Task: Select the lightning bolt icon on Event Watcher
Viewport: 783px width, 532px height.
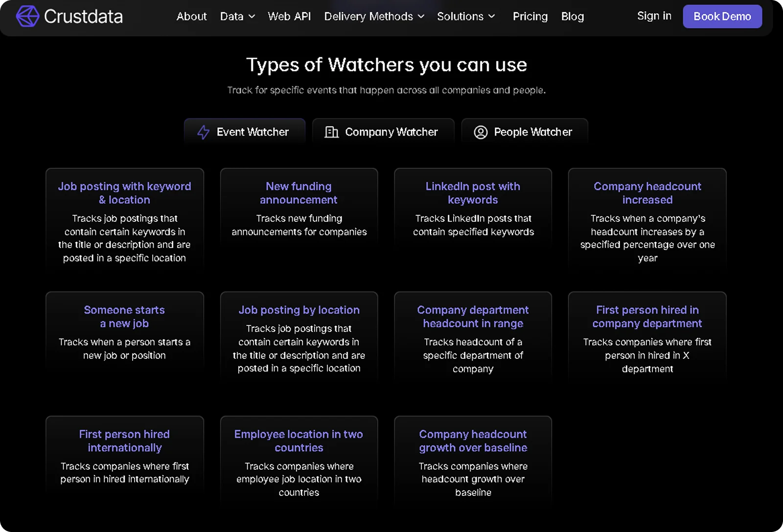Action: click(x=203, y=132)
